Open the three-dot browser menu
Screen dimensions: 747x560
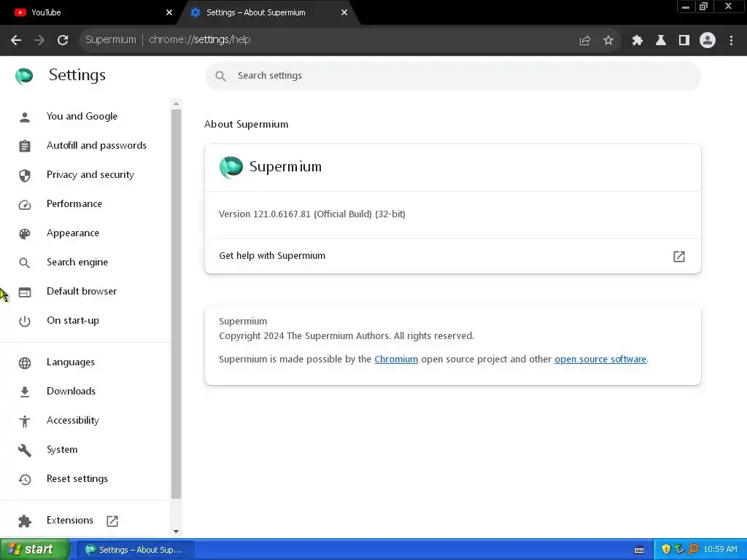tap(731, 41)
